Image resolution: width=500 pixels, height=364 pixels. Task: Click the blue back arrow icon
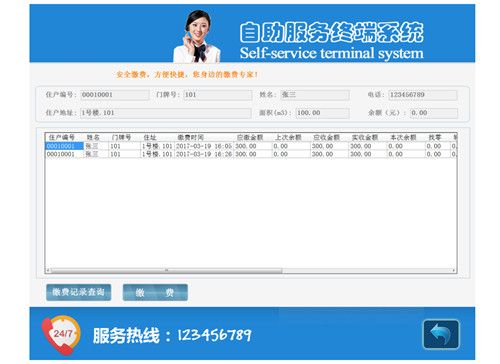[x=441, y=334]
